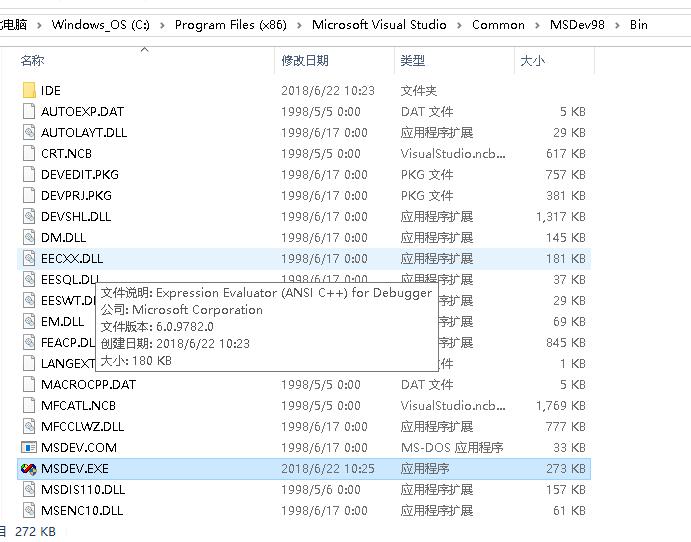Viewport: 691px width, 542px height.
Task: Navigate to Common in the address bar
Action: coord(498,25)
